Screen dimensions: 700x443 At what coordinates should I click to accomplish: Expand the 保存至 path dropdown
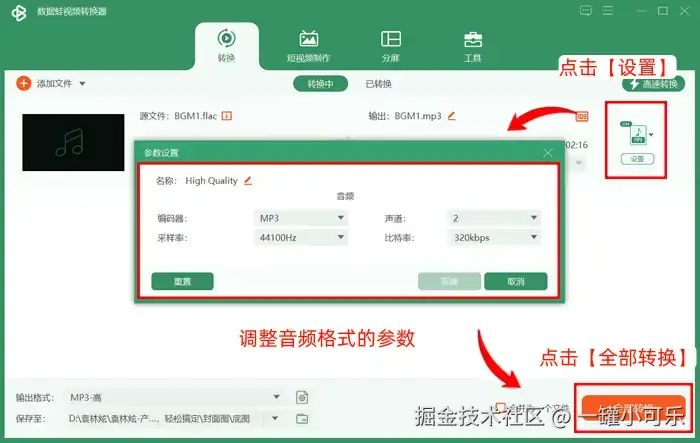(275, 418)
